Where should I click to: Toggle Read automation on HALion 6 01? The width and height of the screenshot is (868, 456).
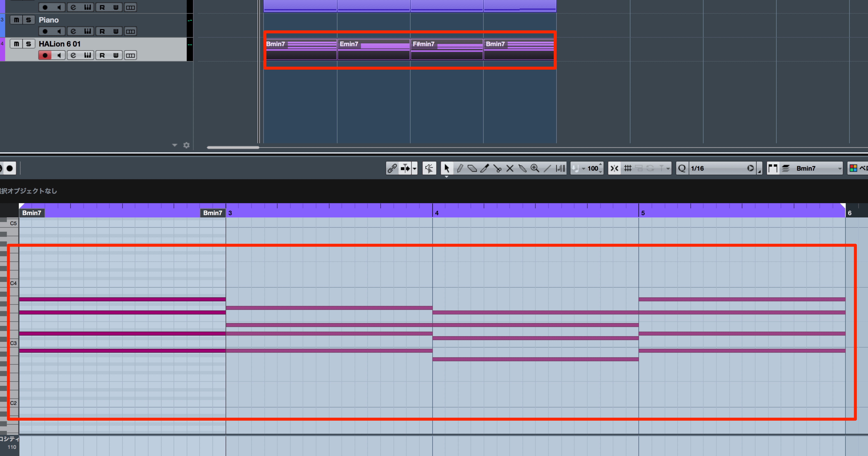click(102, 55)
